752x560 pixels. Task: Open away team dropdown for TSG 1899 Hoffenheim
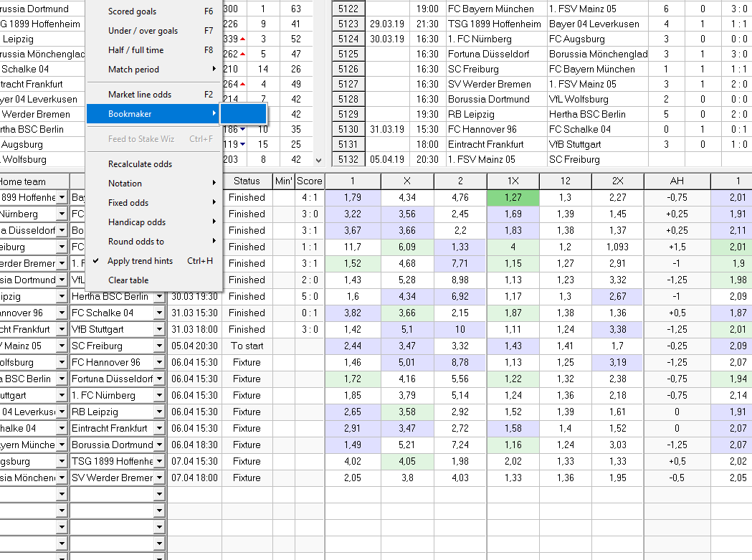coord(160,461)
